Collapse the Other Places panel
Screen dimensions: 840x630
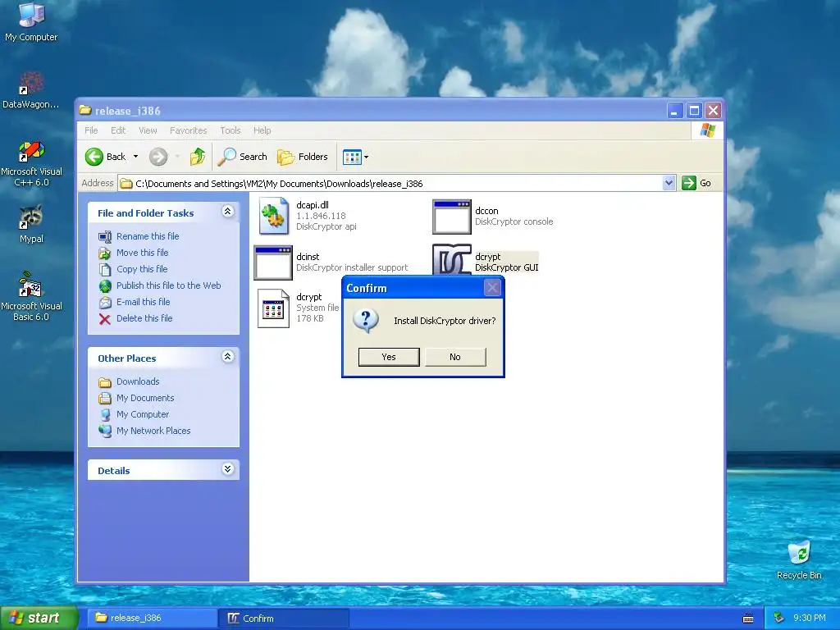tap(228, 357)
